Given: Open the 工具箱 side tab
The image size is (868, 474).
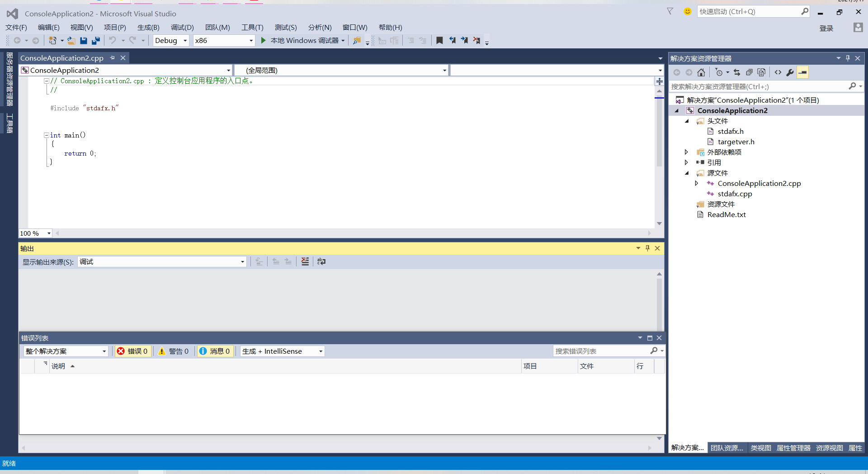Looking at the screenshot, I should click(9, 123).
